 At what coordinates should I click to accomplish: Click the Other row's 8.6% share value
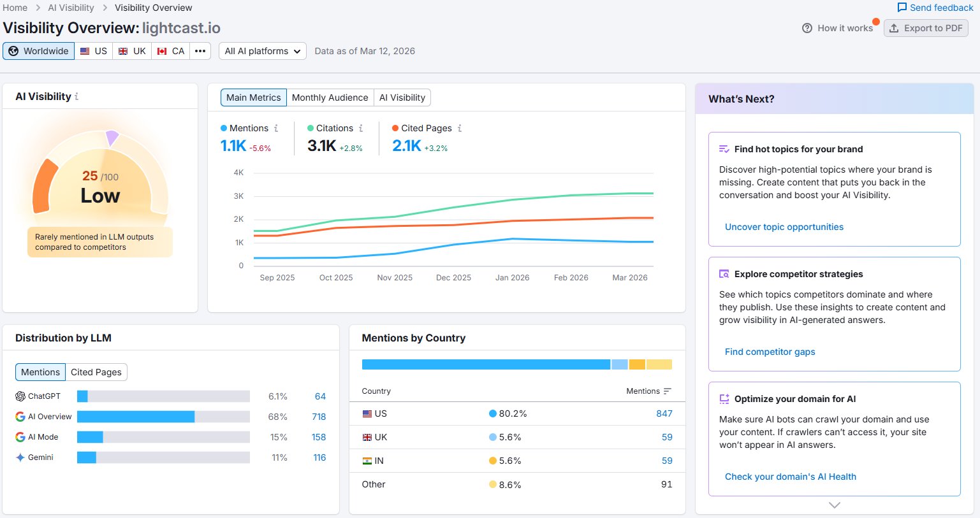click(510, 485)
